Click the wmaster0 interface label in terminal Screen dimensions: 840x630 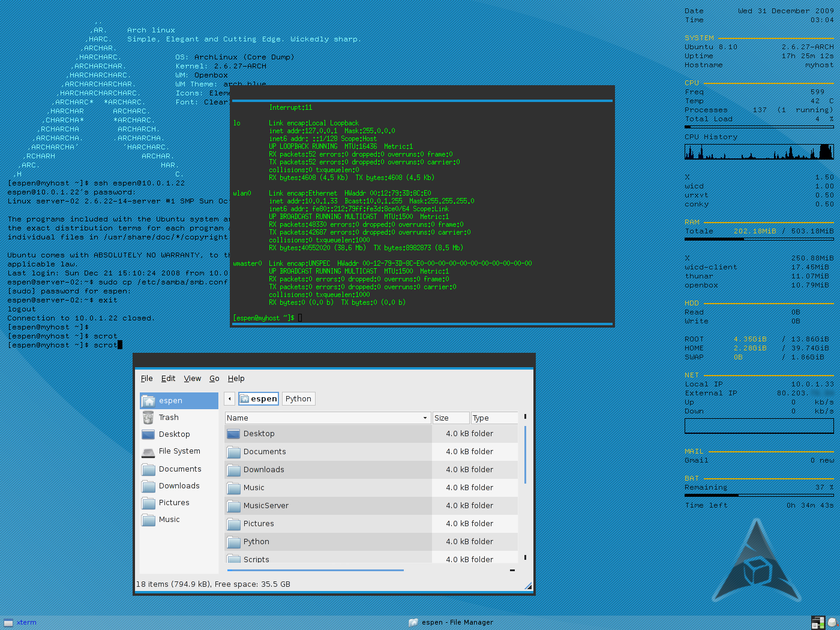tap(247, 263)
